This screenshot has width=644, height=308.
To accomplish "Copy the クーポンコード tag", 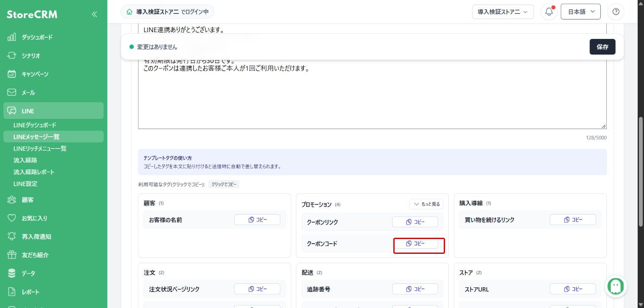I will pyautogui.click(x=415, y=244).
